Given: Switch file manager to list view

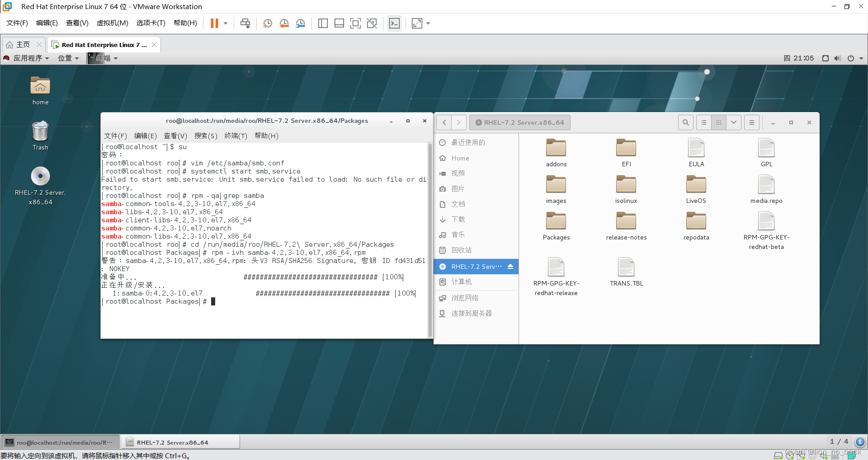Looking at the screenshot, I should tap(704, 122).
